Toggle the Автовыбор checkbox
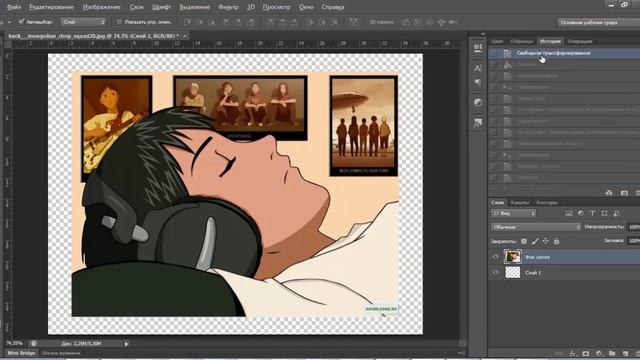 [22, 22]
